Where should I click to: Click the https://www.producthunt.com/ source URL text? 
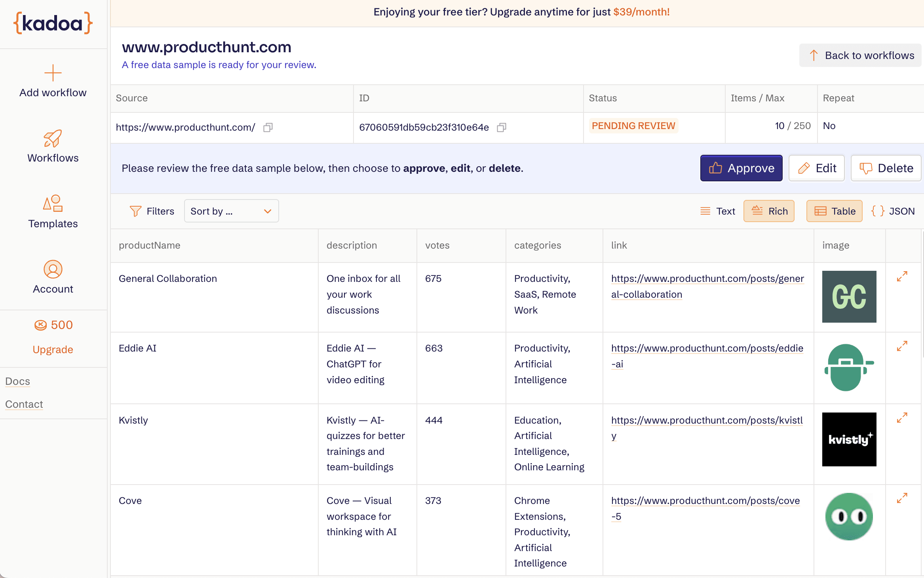point(185,127)
